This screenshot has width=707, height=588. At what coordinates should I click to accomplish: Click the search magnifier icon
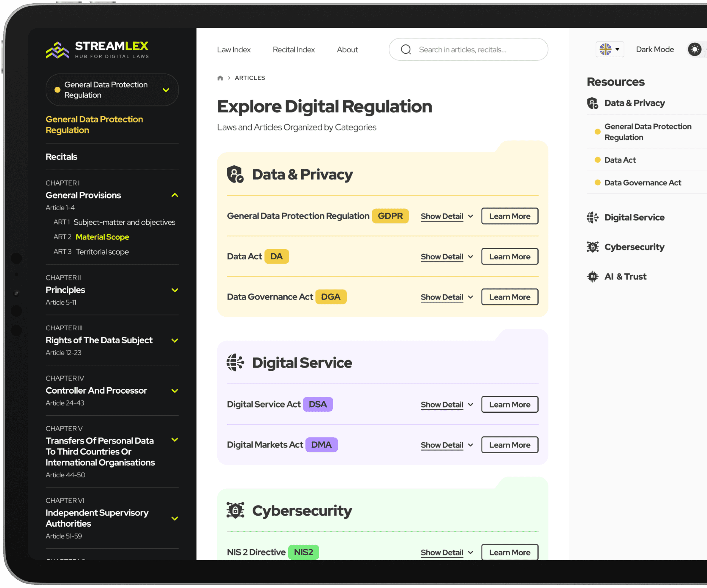(x=407, y=49)
